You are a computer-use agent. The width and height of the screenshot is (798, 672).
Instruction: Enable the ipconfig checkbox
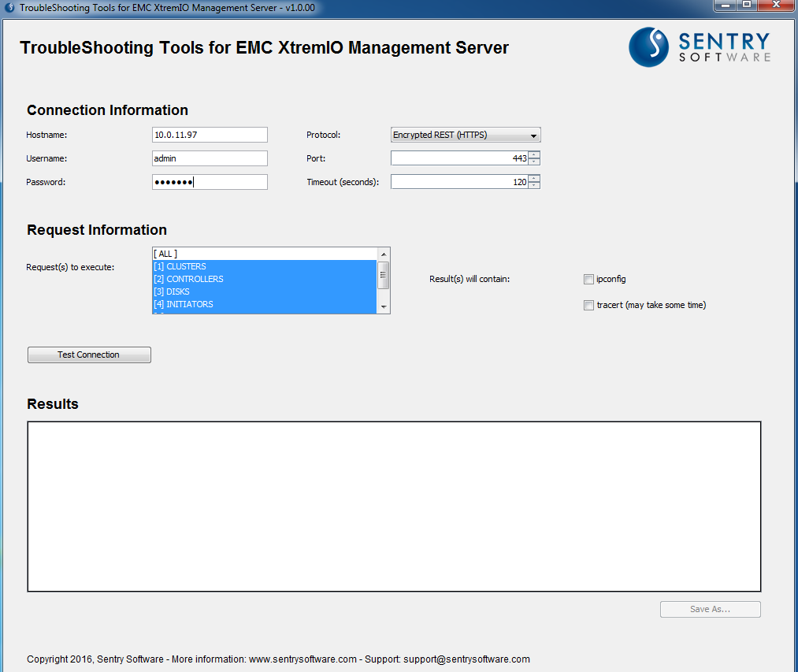(588, 279)
